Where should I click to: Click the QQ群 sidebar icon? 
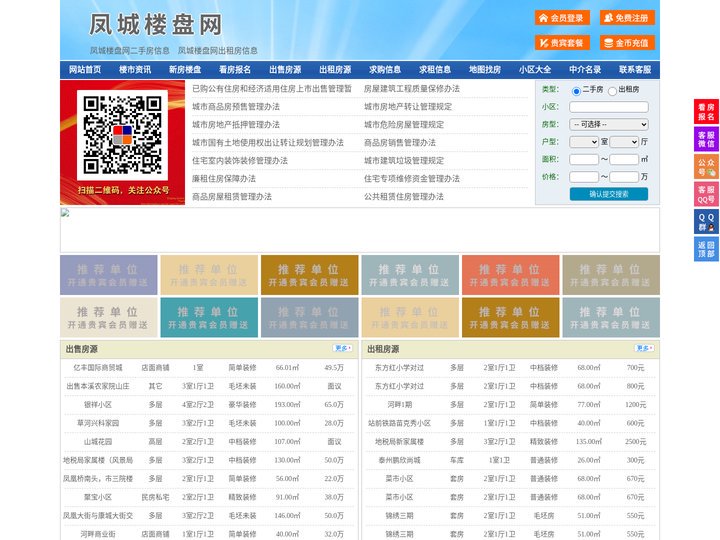click(706, 222)
